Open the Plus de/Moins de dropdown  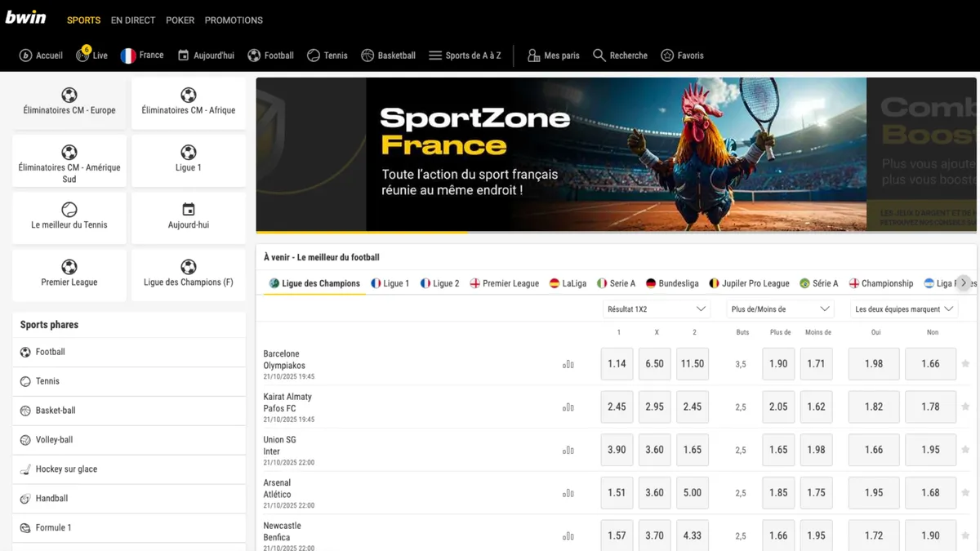(x=778, y=309)
